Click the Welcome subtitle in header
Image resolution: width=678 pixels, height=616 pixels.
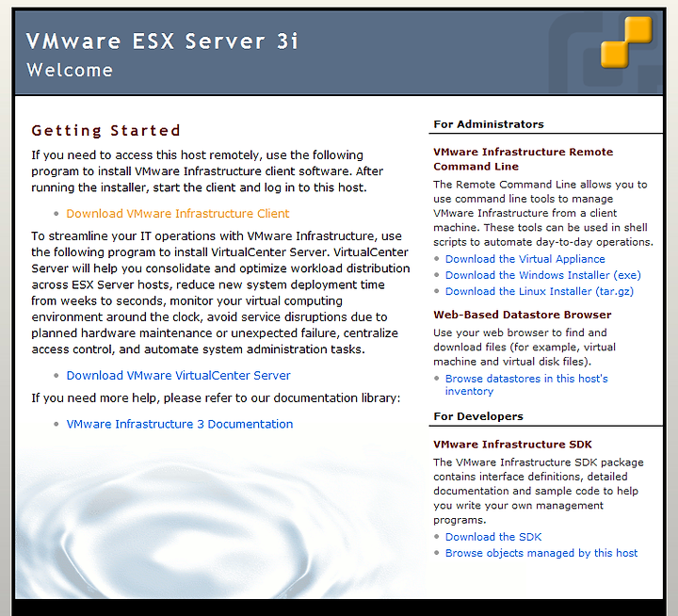pos(70,70)
